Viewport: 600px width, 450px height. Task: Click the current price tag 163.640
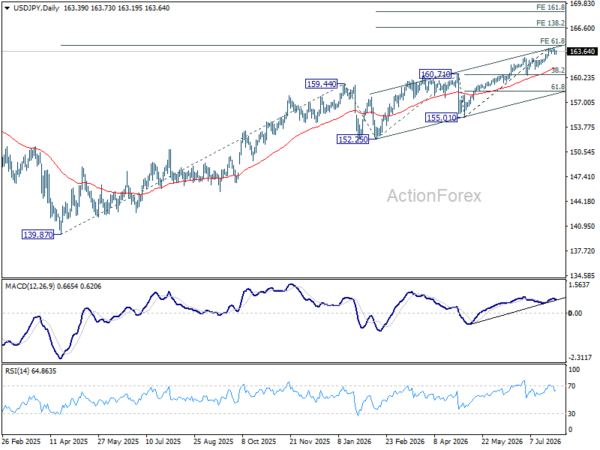582,51
